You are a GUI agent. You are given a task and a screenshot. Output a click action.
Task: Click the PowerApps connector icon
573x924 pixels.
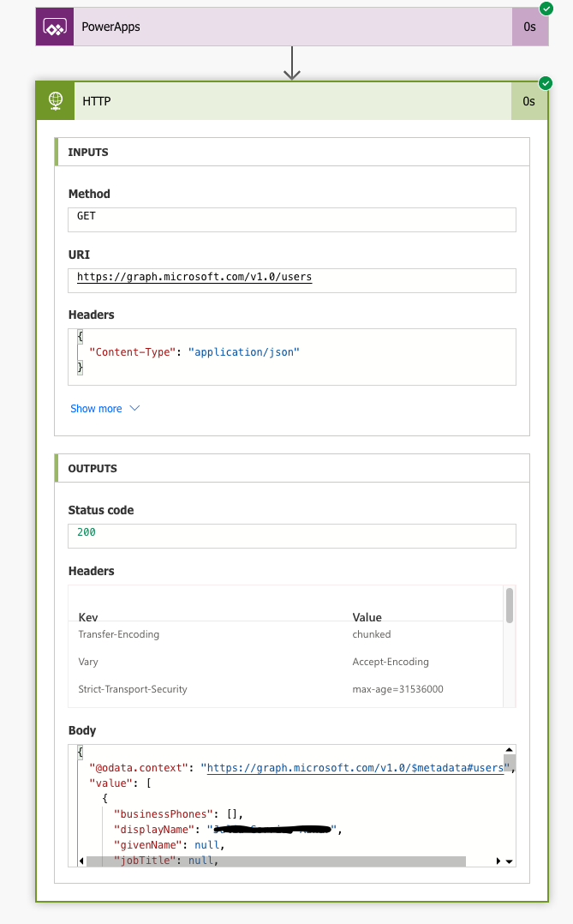click(54, 27)
